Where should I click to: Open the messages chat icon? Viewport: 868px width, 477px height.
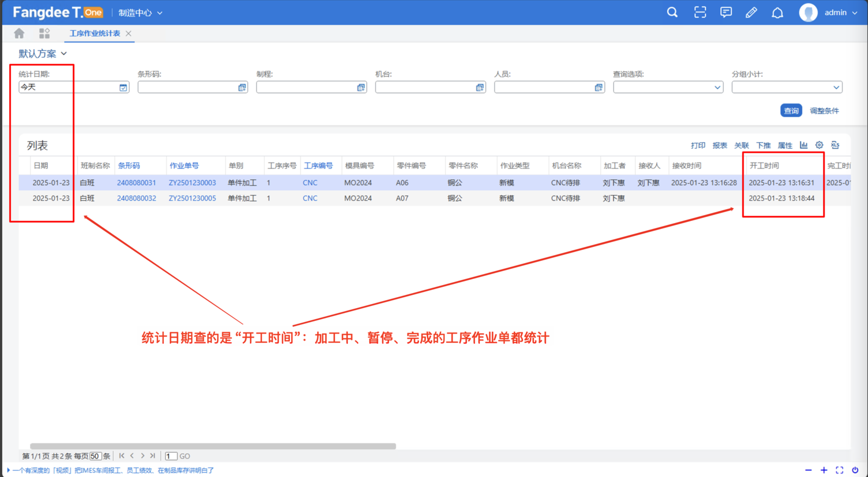point(726,12)
